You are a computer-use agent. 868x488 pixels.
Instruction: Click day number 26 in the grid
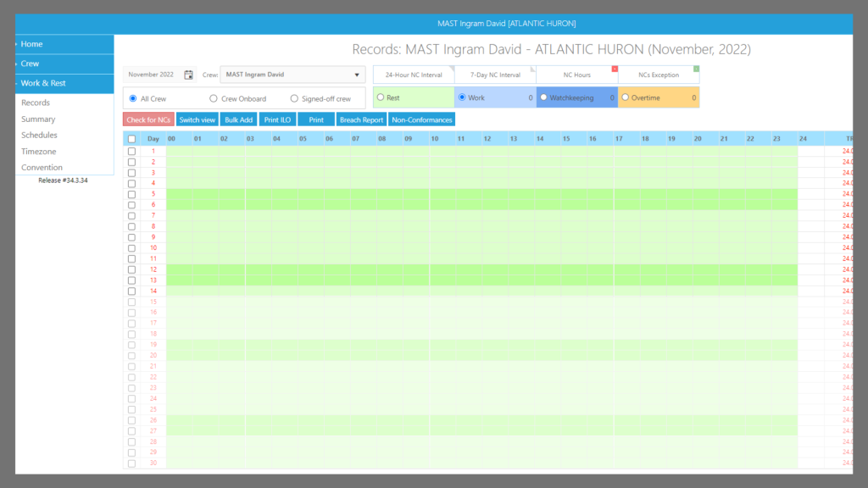(x=153, y=420)
